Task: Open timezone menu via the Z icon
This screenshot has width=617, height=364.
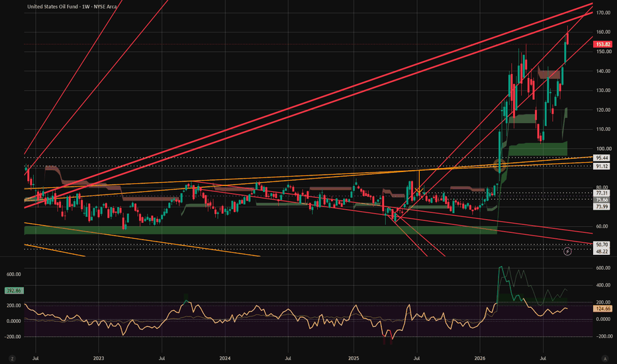Action: point(12,359)
